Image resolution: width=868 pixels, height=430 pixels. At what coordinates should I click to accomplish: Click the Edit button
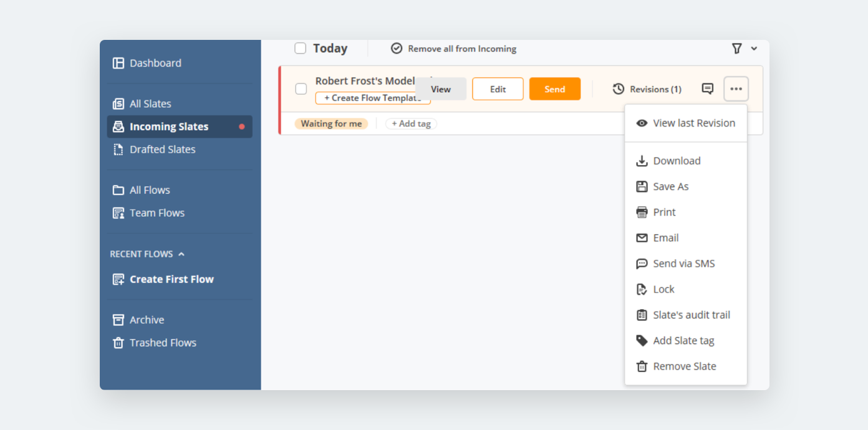click(498, 89)
